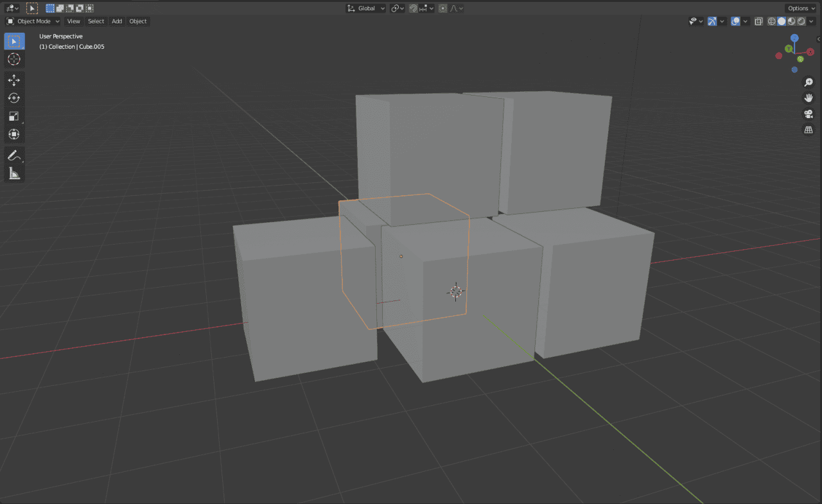This screenshot has height=504, width=822.
Task: Switch viewport shading to Wireframe
Action: pyautogui.click(x=771, y=21)
